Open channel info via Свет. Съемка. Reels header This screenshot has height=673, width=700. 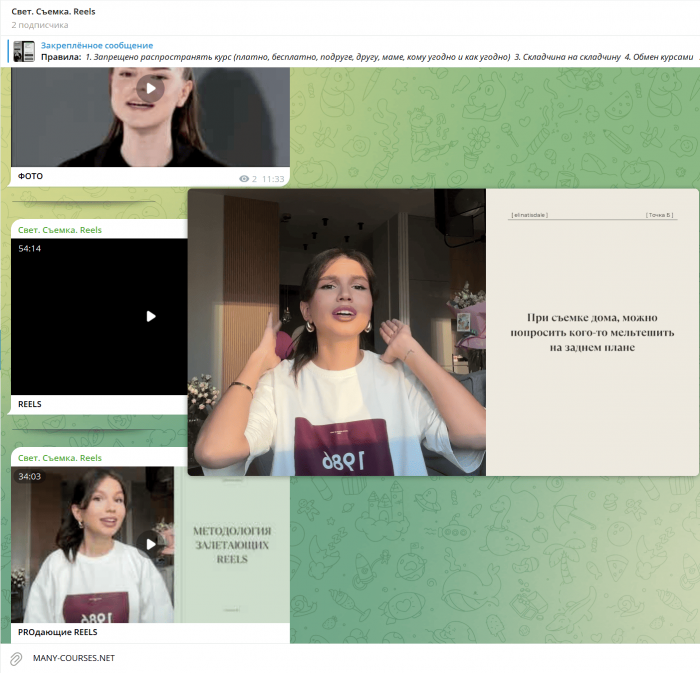53,11
